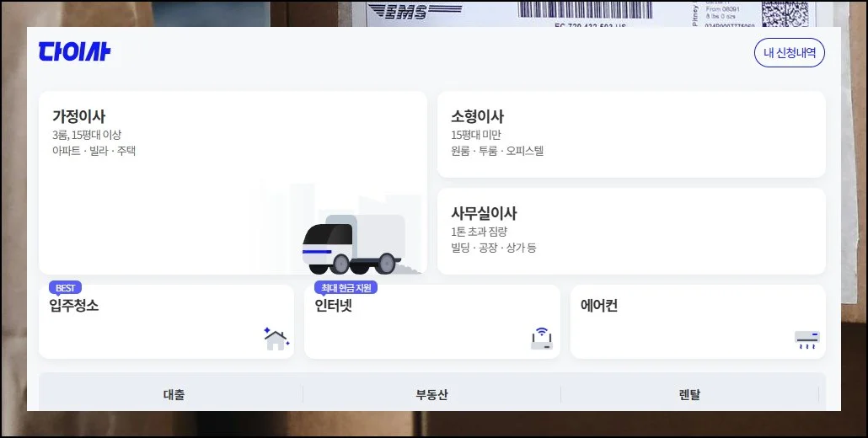The image size is (868, 438).
Task: Switch to the 부동산 tab
Action: (431, 394)
